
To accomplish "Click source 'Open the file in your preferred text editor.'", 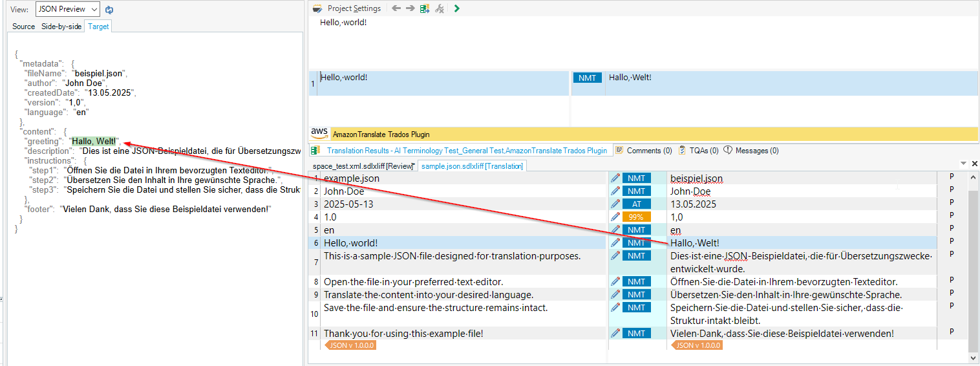I will pyautogui.click(x=413, y=281).
